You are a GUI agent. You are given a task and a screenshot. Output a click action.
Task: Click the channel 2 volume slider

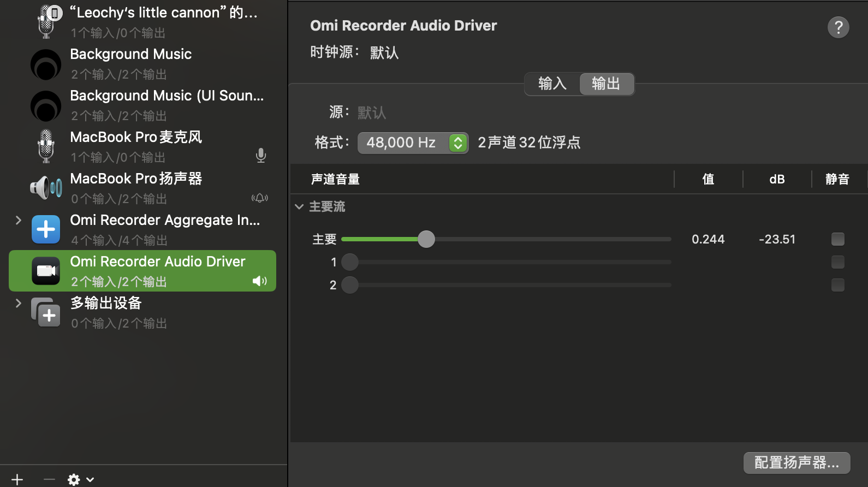tap(507, 285)
